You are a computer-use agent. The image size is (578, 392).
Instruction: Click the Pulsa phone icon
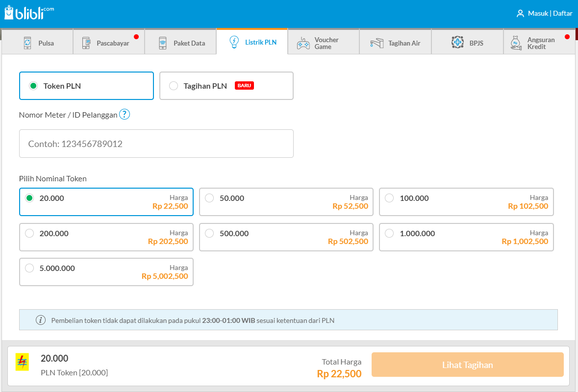[27, 43]
